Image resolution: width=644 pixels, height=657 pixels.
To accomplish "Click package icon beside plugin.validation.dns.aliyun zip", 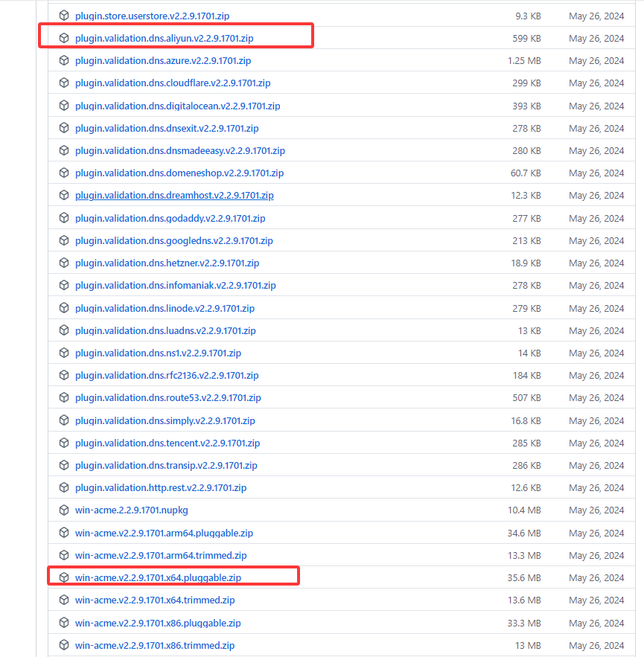I will pos(64,38).
